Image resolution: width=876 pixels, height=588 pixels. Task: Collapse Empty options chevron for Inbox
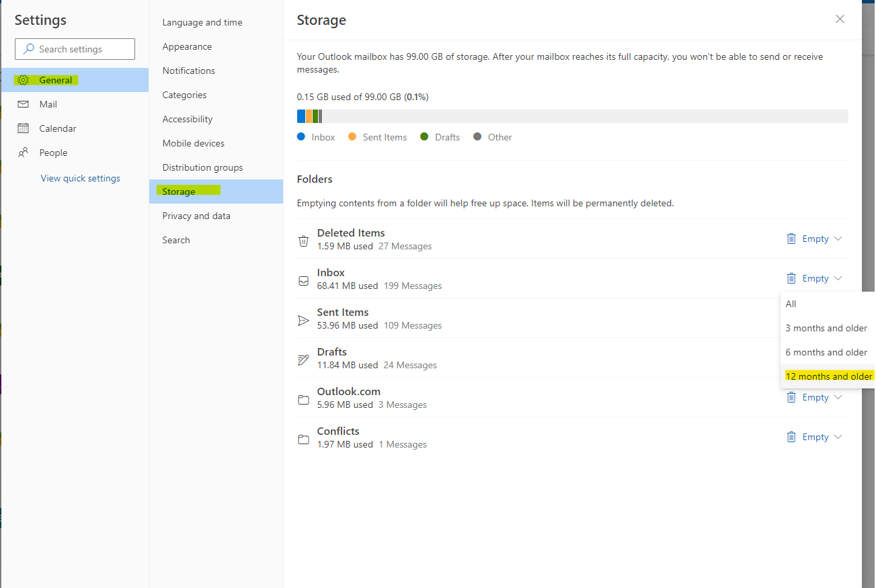click(838, 278)
